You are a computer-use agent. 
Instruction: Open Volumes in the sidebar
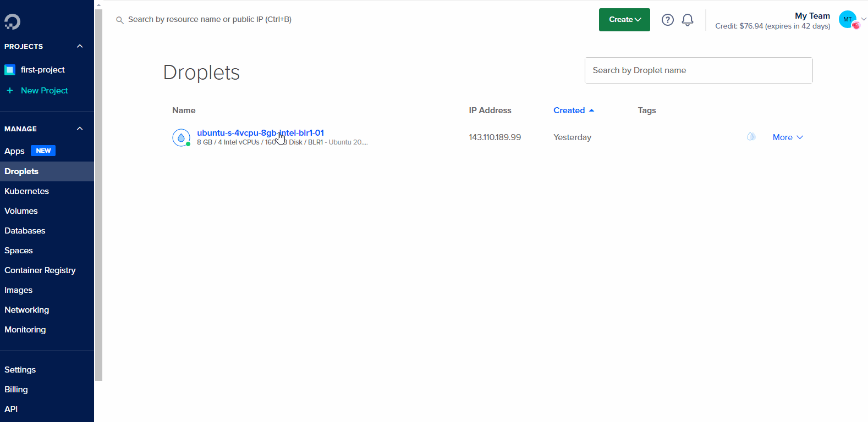[21, 211]
